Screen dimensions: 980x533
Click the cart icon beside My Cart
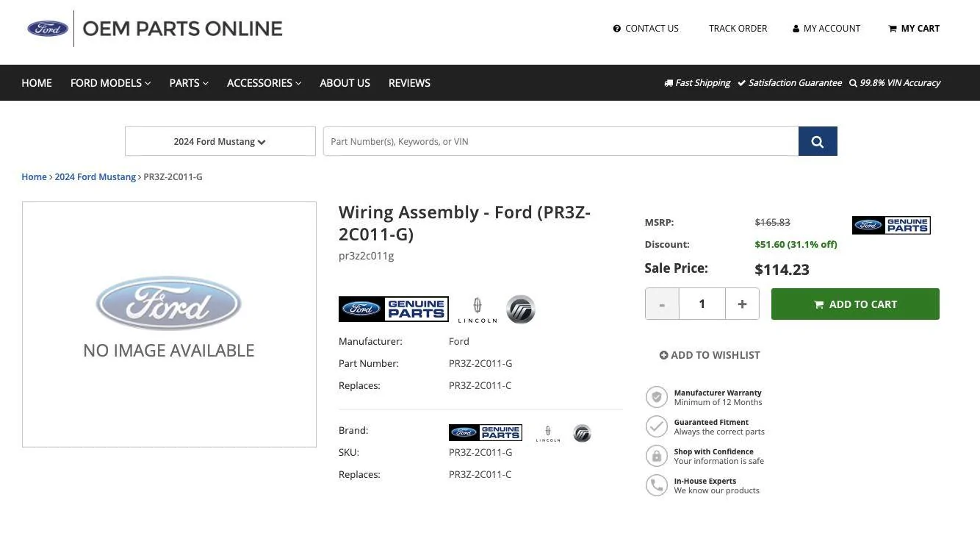pyautogui.click(x=893, y=29)
